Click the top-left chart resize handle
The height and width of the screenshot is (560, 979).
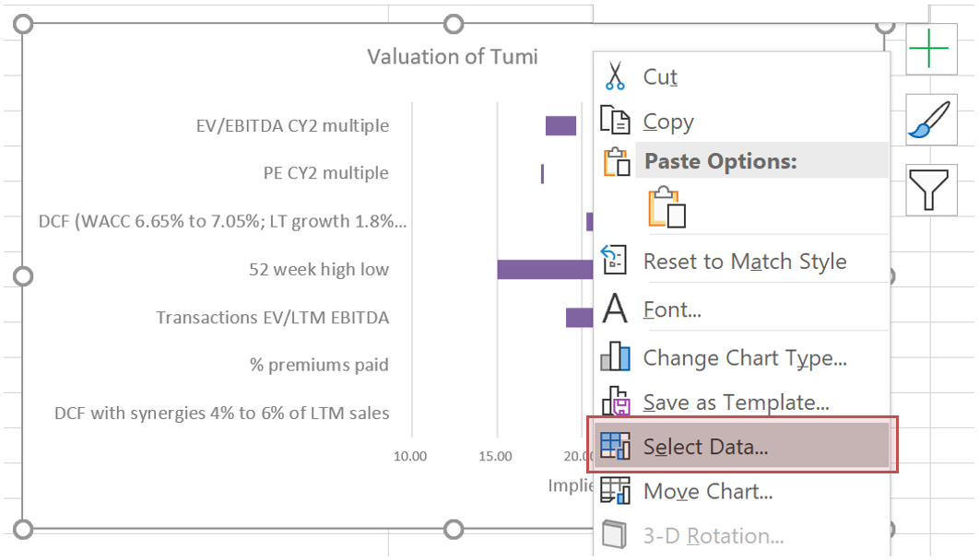(24, 25)
